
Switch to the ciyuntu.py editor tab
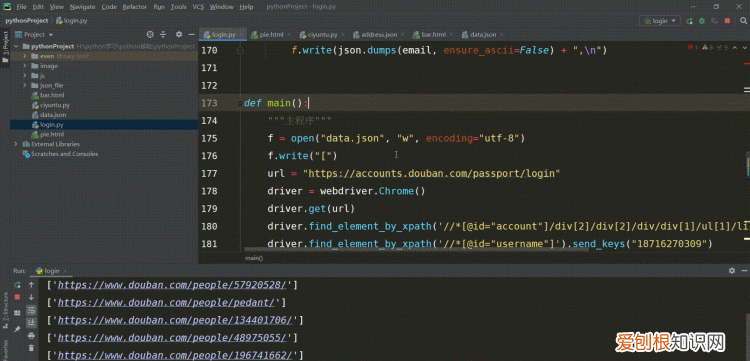pyautogui.click(x=323, y=35)
